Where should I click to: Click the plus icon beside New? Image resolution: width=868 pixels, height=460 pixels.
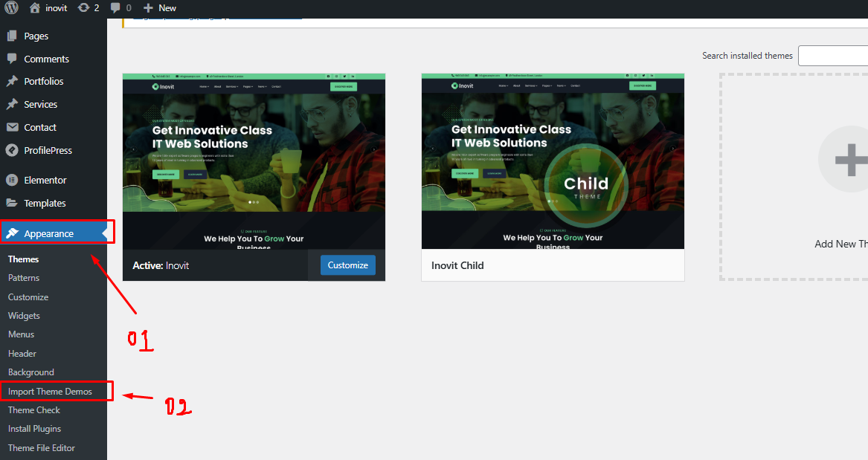148,7
